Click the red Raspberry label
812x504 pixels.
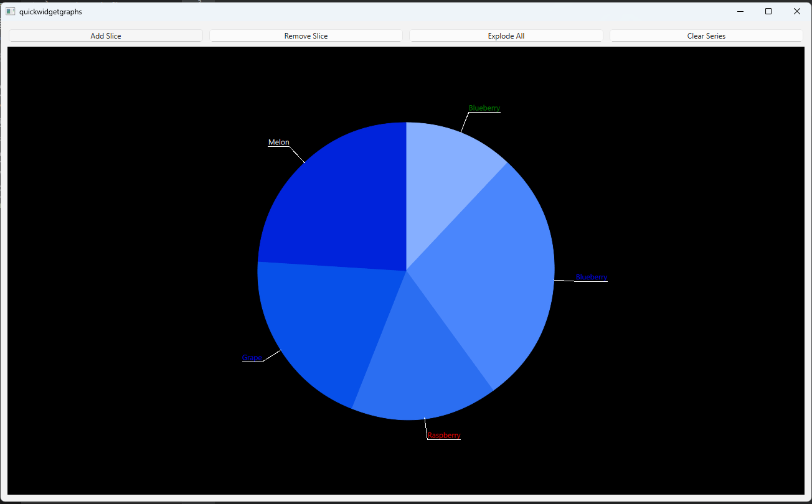(444, 436)
